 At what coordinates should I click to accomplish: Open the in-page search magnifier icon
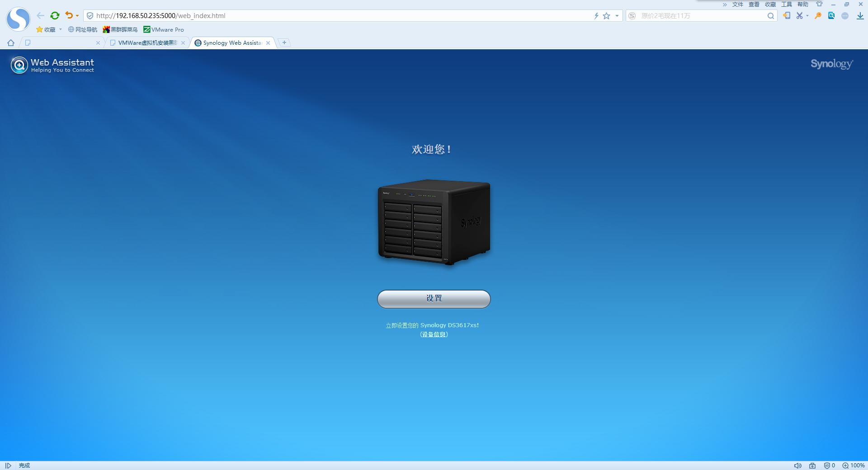(x=831, y=15)
